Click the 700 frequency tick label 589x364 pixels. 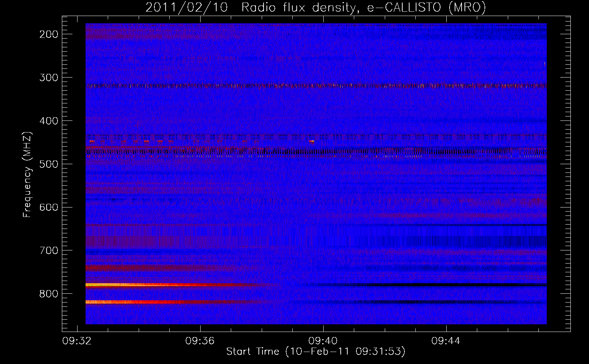point(49,250)
